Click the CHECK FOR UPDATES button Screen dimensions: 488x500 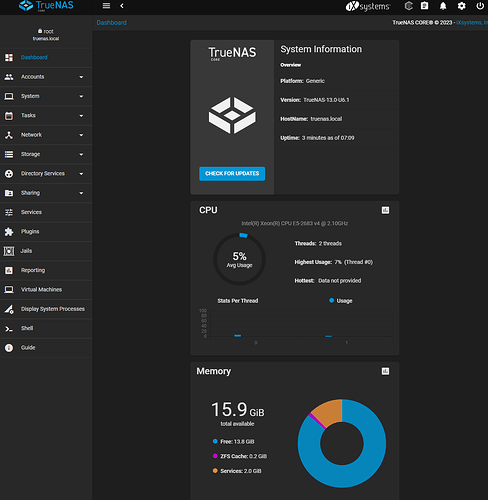(232, 174)
